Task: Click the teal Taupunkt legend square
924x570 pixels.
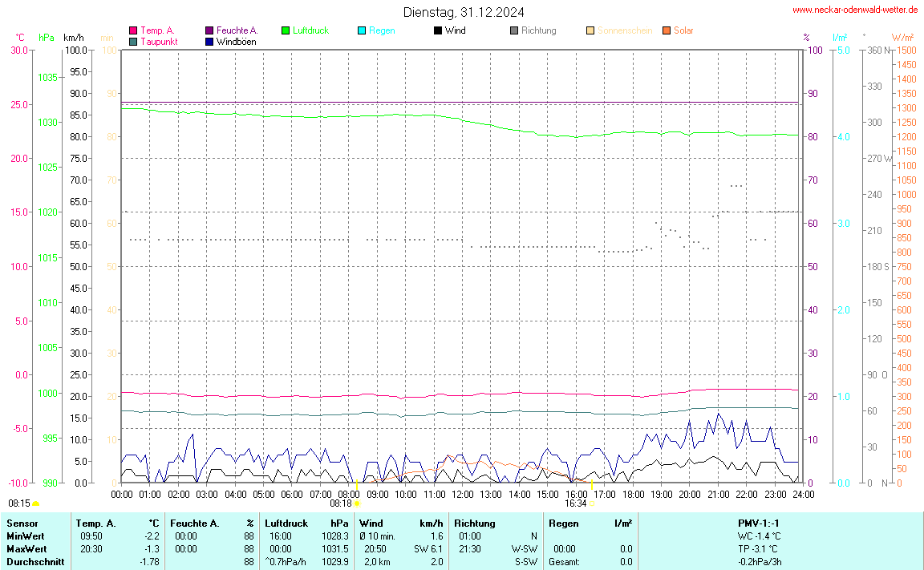Action: point(133,41)
